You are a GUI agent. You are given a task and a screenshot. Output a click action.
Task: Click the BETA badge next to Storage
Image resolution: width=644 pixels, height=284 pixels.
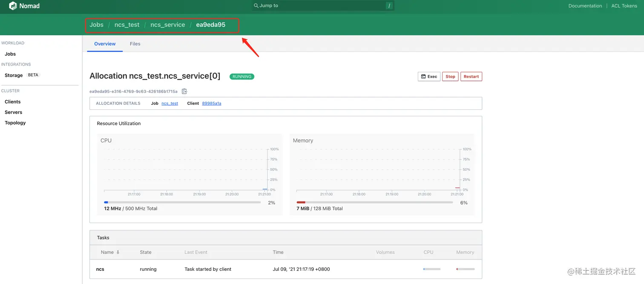(33, 75)
